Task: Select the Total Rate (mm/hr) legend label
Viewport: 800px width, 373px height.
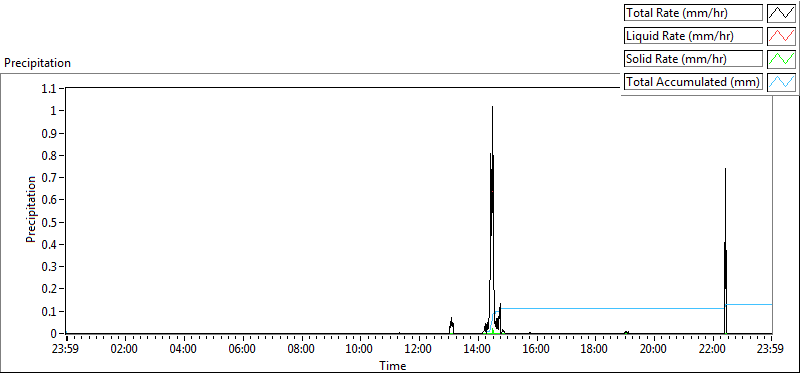Action: pyautogui.click(x=693, y=13)
